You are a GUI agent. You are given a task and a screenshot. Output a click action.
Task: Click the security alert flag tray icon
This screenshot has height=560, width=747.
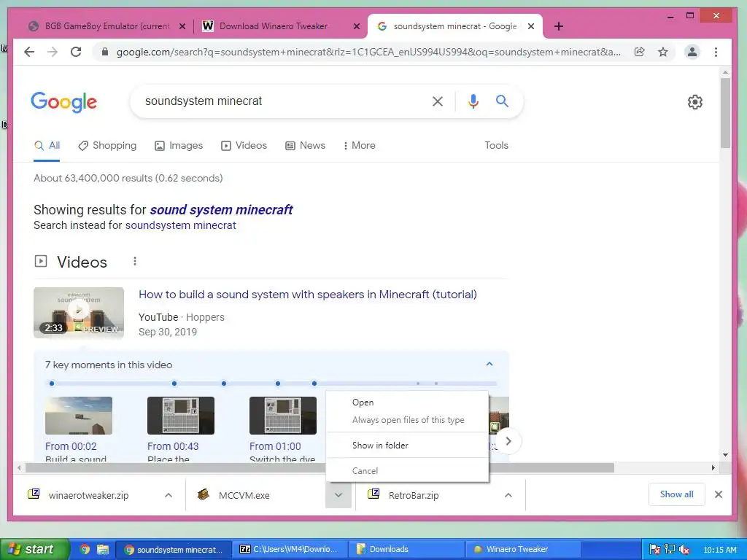tap(654, 550)
